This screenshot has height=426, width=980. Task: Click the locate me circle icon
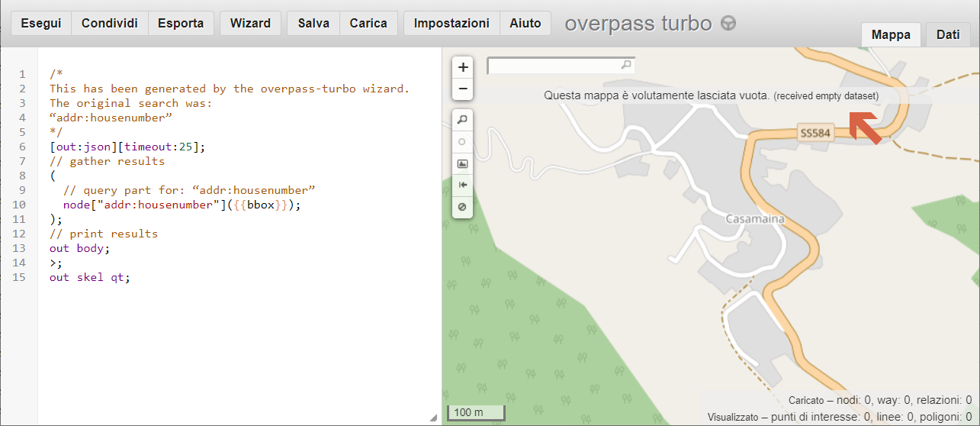pyautogui.click(x=462, y=142)
